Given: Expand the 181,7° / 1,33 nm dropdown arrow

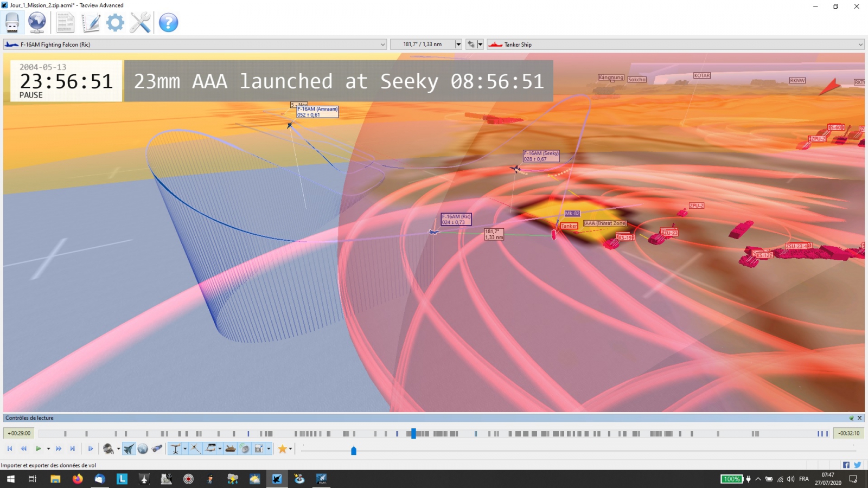Looking at the screenshot, I should point(458,44).
